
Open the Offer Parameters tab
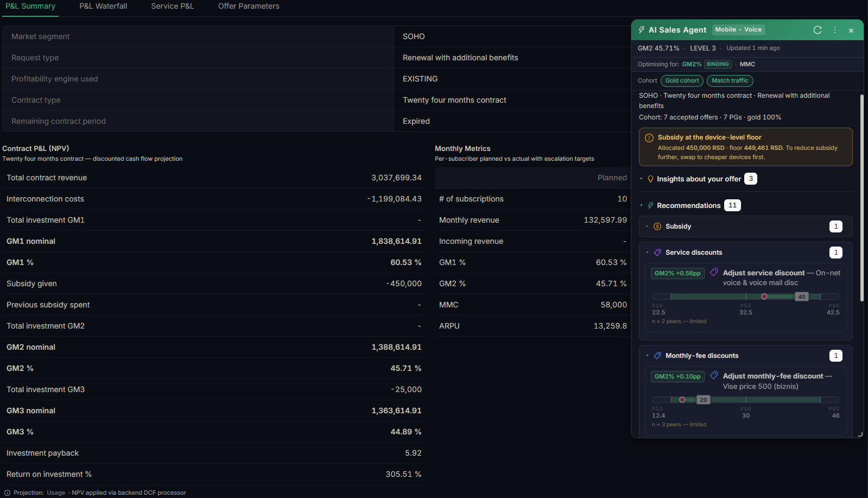click(x=249, y=6)
